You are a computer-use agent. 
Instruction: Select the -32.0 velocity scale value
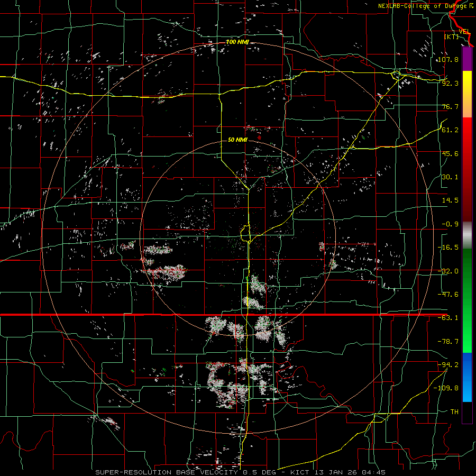pyautogui.click(x=448, y=271)
